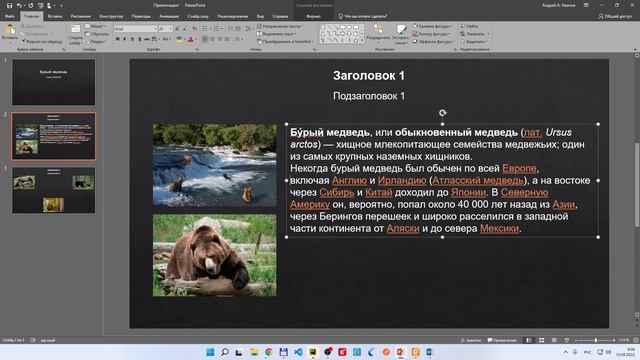
Task: Toggle text shadow formatting
Action: tap(139, 39)
